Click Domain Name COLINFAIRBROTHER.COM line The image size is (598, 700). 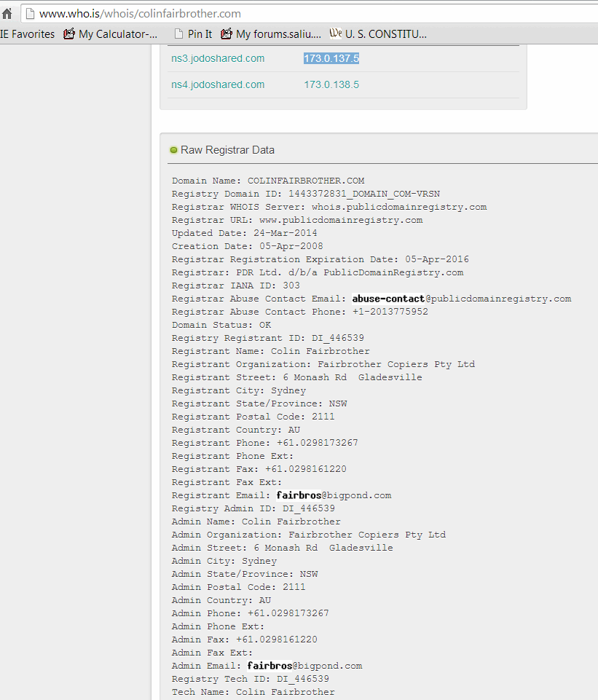[x=268, y=181]
